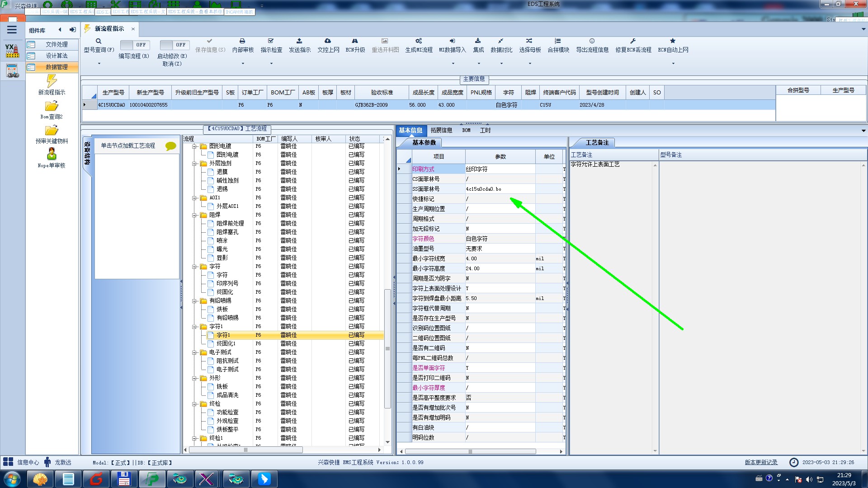Click the 生成MI流程 gears icon
The image size is (868, 488).
click(419, 41)
